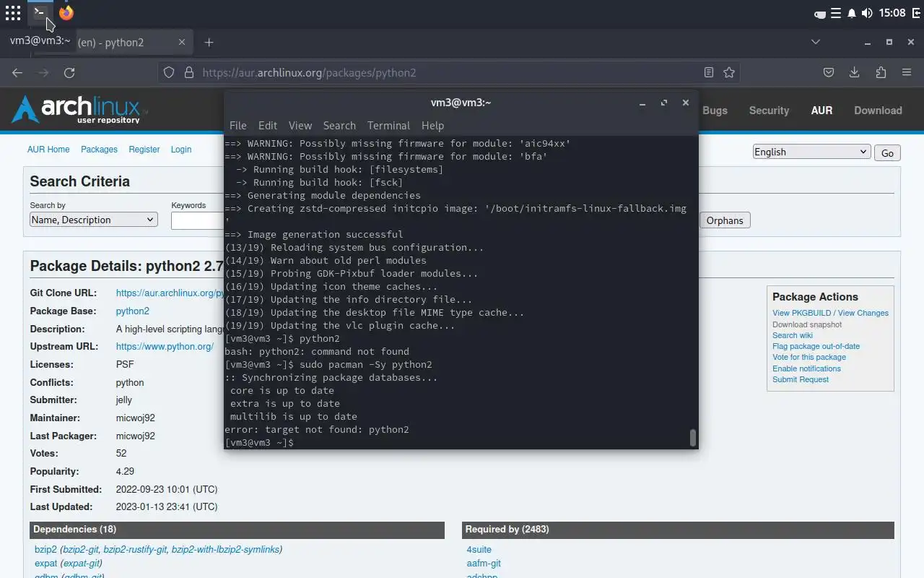Image resolution: width=924 pixels, height=578 pixels.
Task: Open the python2 Package Base link
Action: [133, 311]
